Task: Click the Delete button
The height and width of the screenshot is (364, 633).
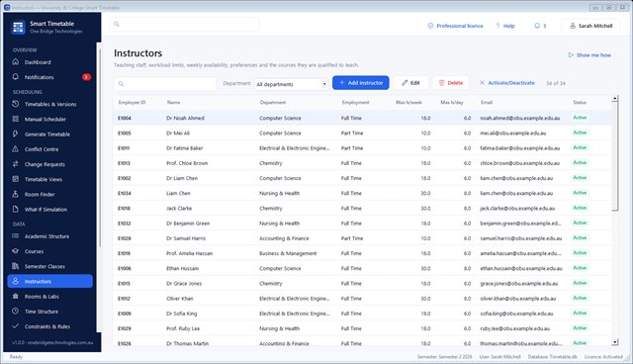Action: tap(451, 83)
